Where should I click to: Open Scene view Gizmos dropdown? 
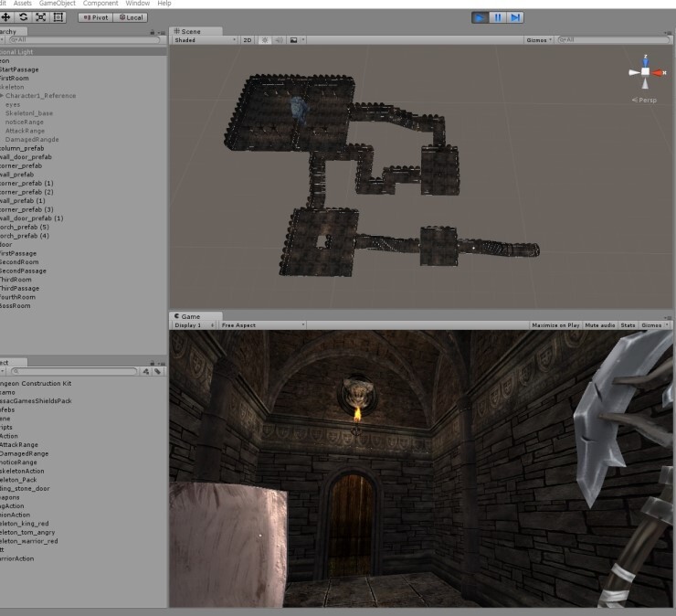coord(538,40)
